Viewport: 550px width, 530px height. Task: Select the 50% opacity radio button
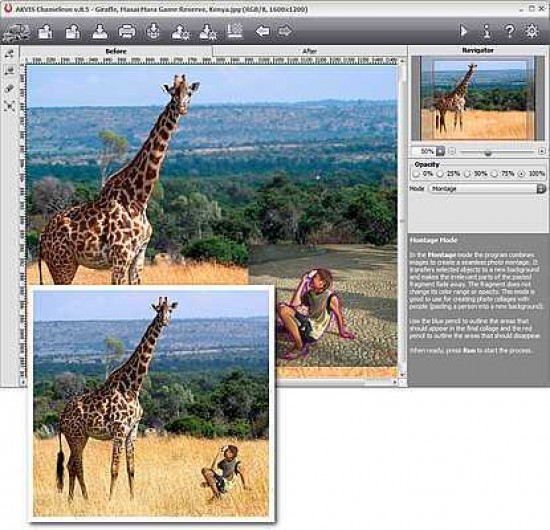click(468, 174)
